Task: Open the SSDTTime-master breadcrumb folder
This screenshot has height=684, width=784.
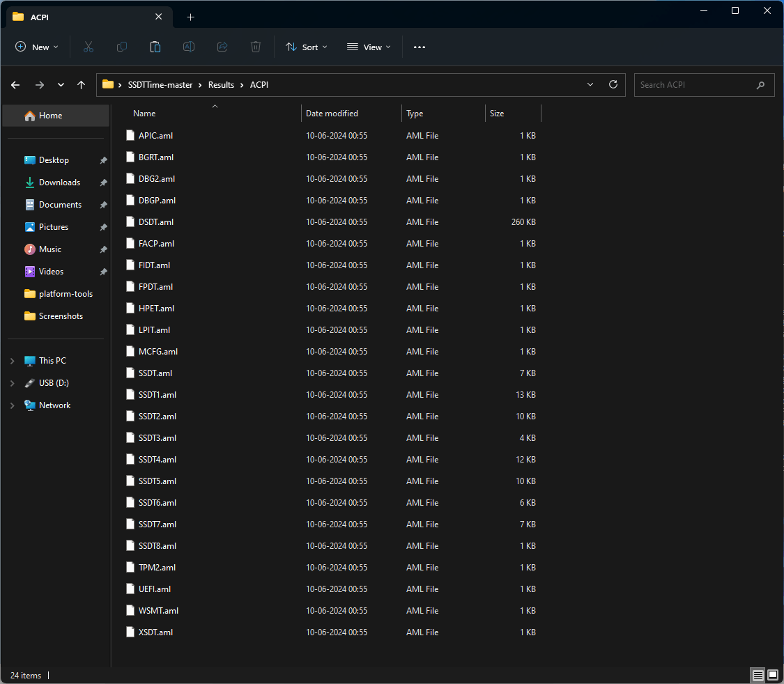Action: tap(160, 84)
